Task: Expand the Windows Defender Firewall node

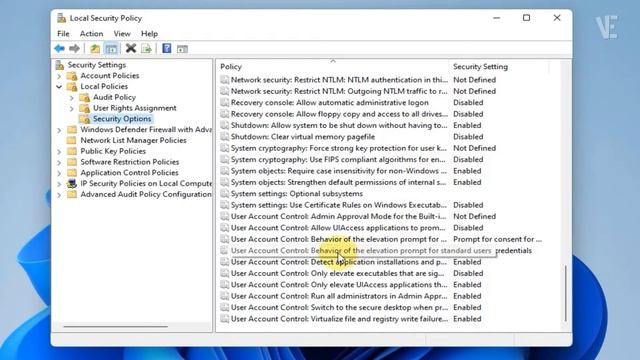Action: click(59, 130)
